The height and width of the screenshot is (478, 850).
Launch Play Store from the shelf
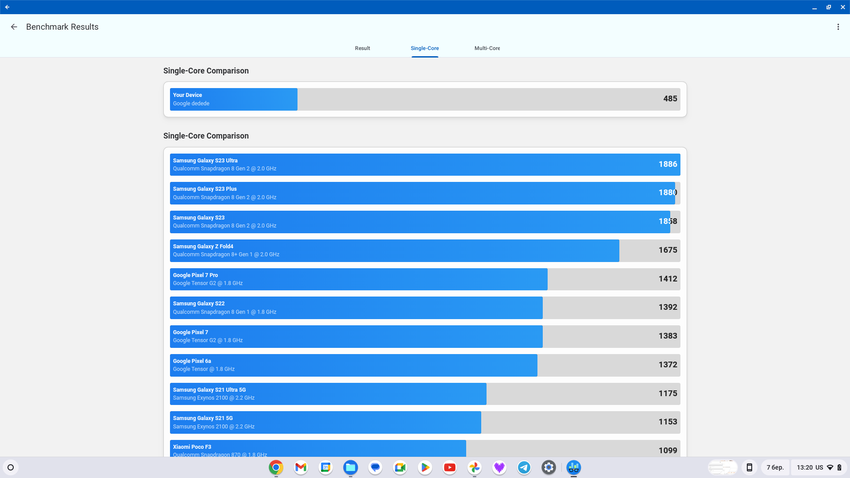click(x=425, y=467)
